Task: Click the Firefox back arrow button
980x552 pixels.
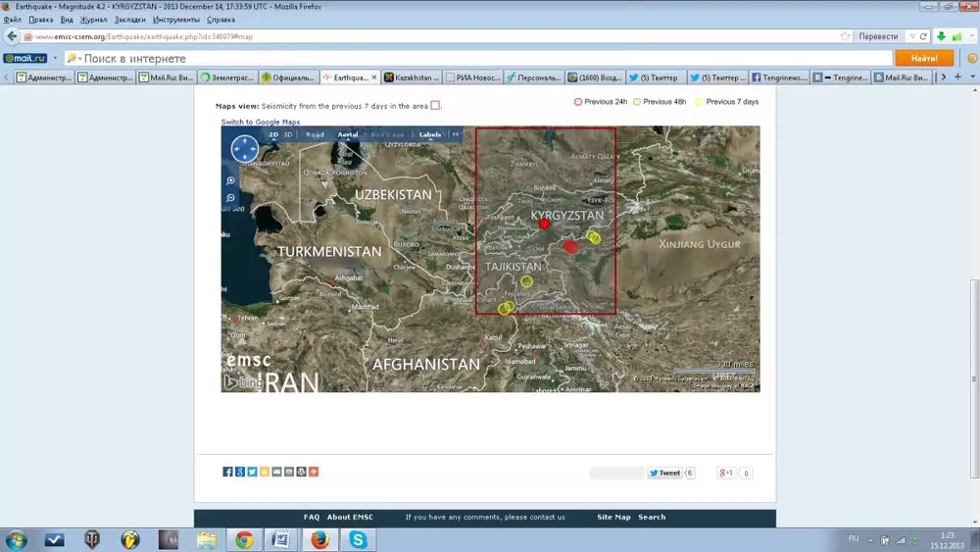Action: (13, 36)
